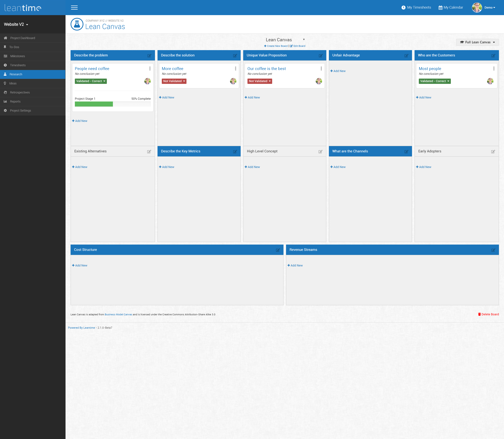The height and width of the screenshot is (439, 504).
Task: Open three-dot menu on More coffee card
Action: [236, 69]
